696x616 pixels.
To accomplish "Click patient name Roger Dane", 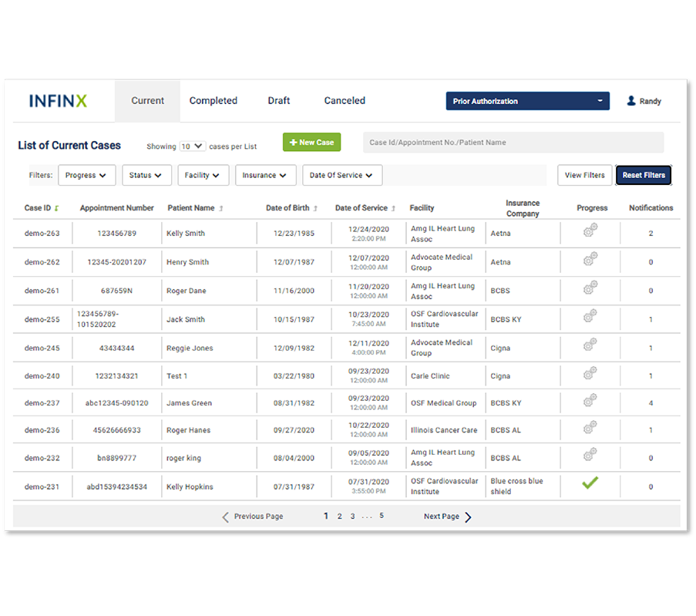I will click(x=186, y=291).
